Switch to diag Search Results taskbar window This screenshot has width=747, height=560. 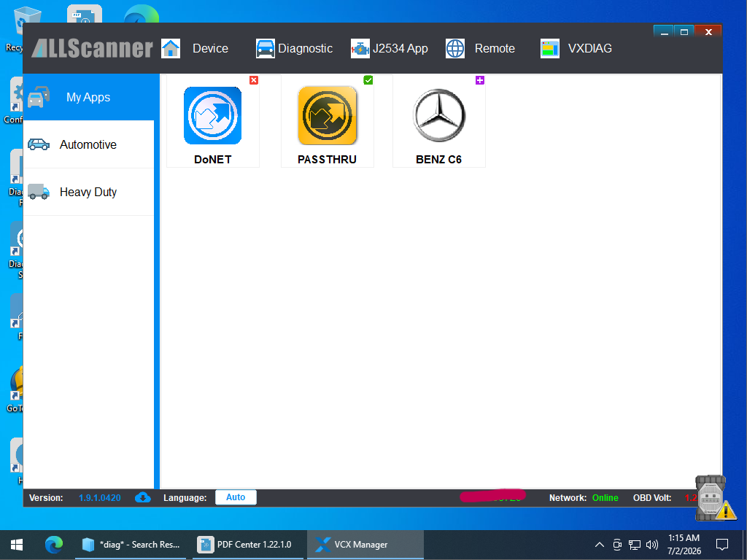pos(131,544)
